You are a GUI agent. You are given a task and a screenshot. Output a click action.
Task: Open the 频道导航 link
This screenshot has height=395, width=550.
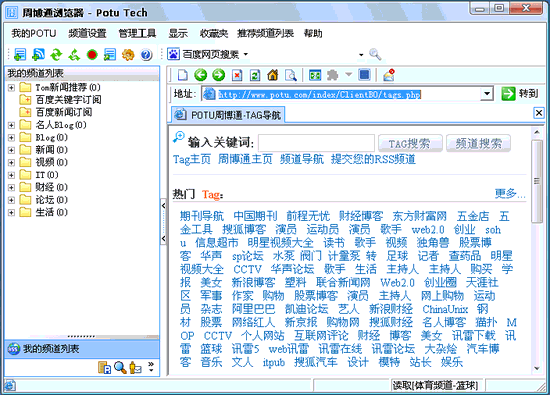pos(302,159)
